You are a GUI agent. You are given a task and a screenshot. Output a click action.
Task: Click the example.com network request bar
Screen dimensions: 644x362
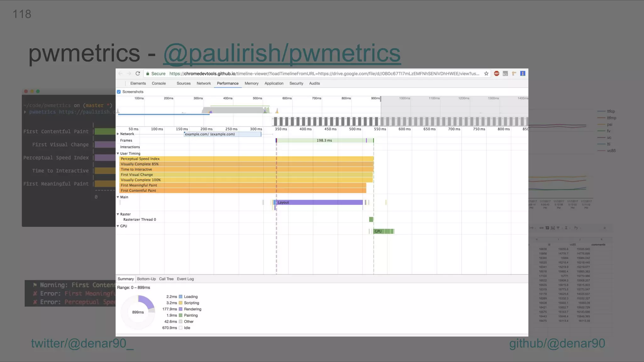click(223, 134)
